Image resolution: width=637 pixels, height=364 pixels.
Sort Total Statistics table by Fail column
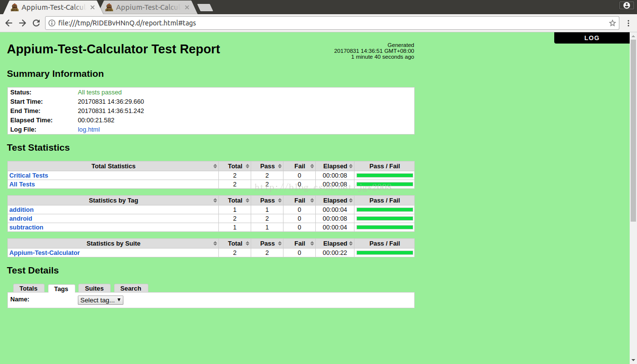pos(300,166)
